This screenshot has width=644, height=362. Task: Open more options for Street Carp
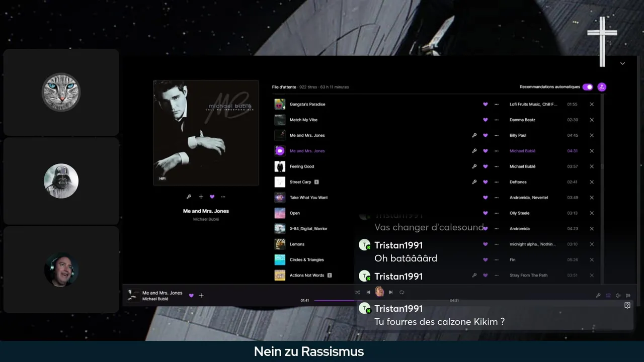497,182
